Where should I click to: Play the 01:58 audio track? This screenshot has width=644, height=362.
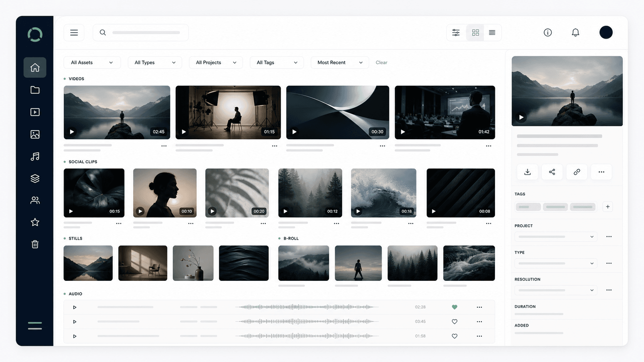coord(75,336)
